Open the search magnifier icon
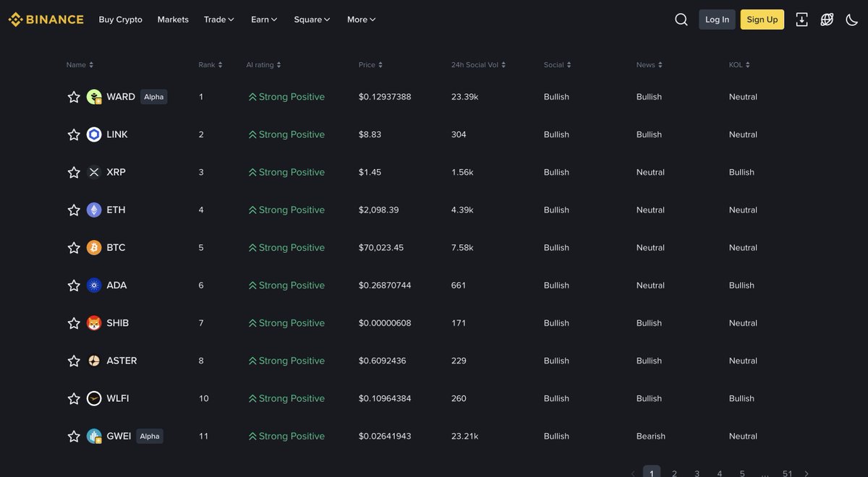Image resolution: width=868 pixels, height=477 pixels. click(x=681, y=20)
